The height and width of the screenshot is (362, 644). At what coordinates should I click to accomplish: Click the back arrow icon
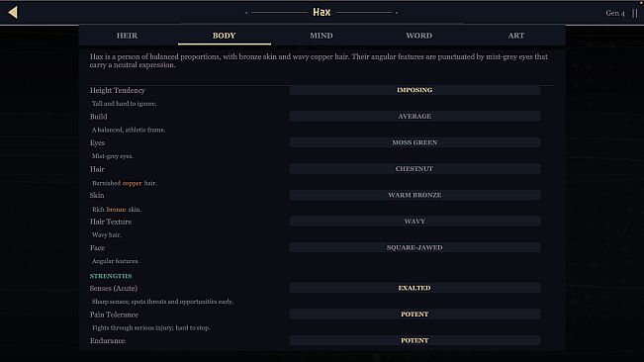(13, 12)
